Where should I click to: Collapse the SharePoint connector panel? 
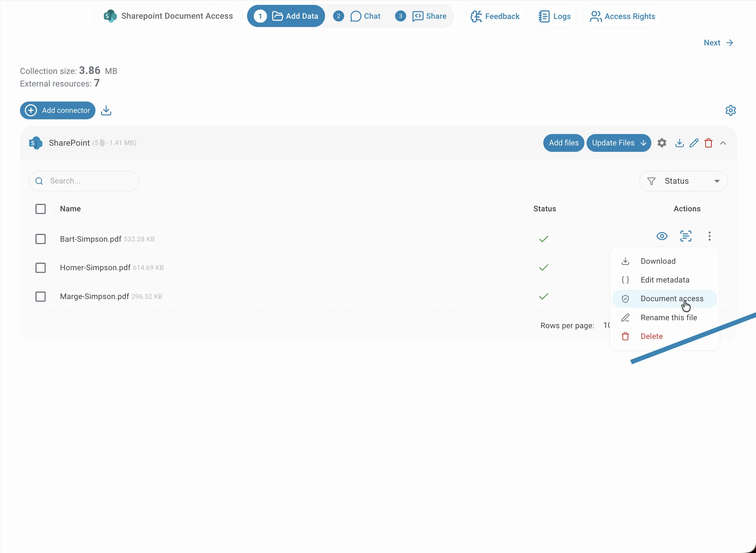[x=723, y=143]
